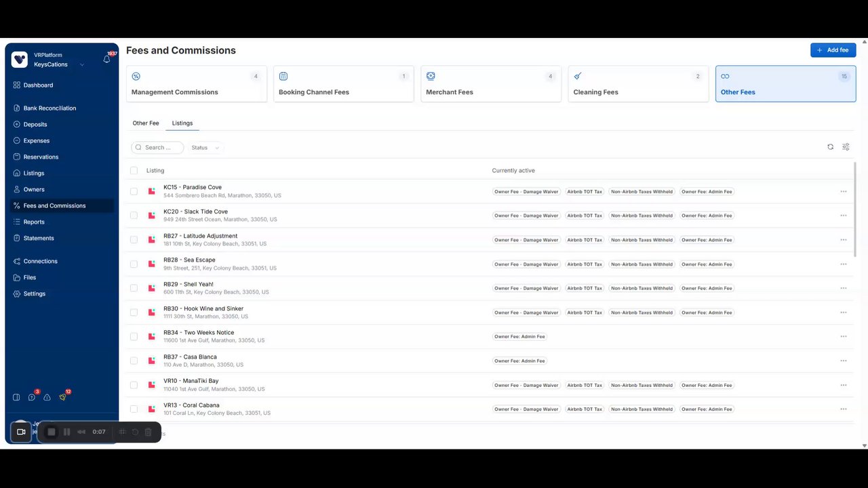Image resolution: width=868 pixels, height=488 pixels.
Task: Open more options for RB28 - Sea Escape
Action: tap(844, 264)
